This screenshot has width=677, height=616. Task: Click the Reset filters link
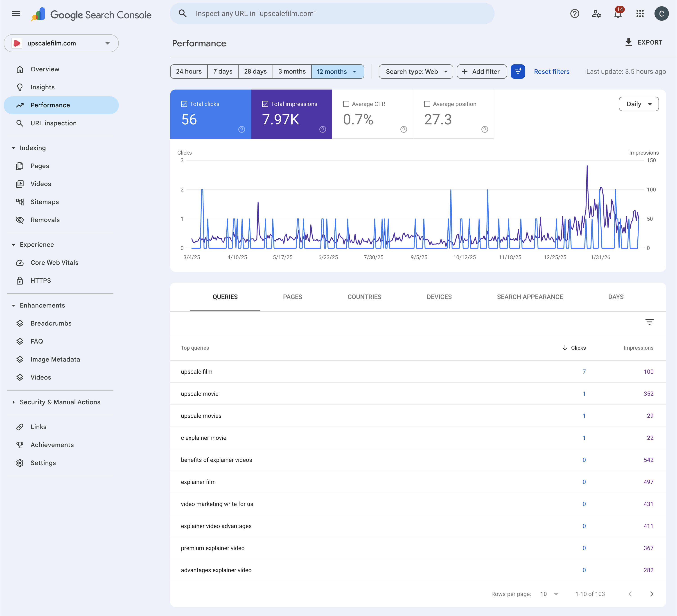point(551,72)
